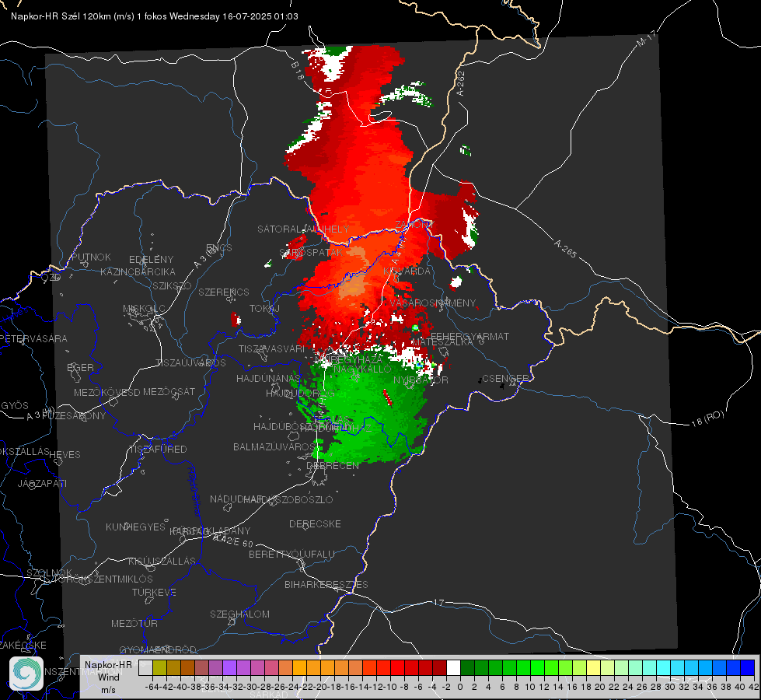Select the '18 (RO)' road label
Screen dimensions: 761x700
707,418
